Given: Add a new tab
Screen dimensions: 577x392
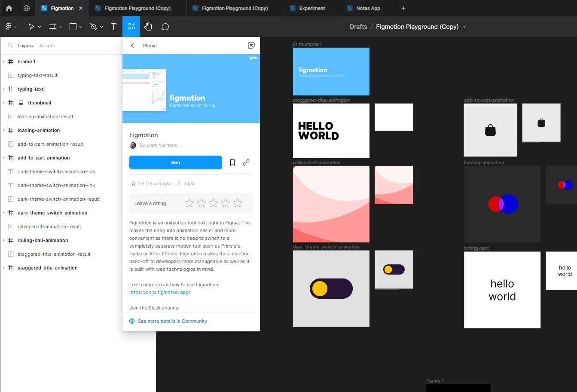Looking at the screenshot, I should pyautogui.click(x=403, y=8).
